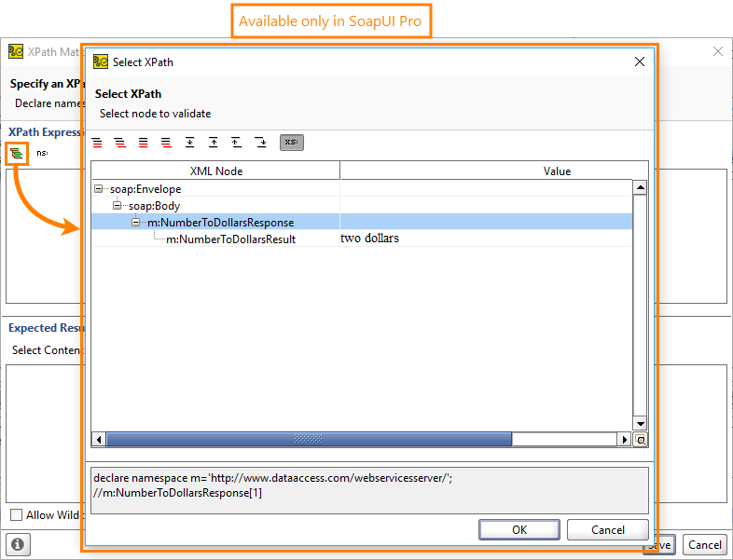733x560 pixels.
Task: Collapse the soap:Envelope node
Action: click(98, 189)
